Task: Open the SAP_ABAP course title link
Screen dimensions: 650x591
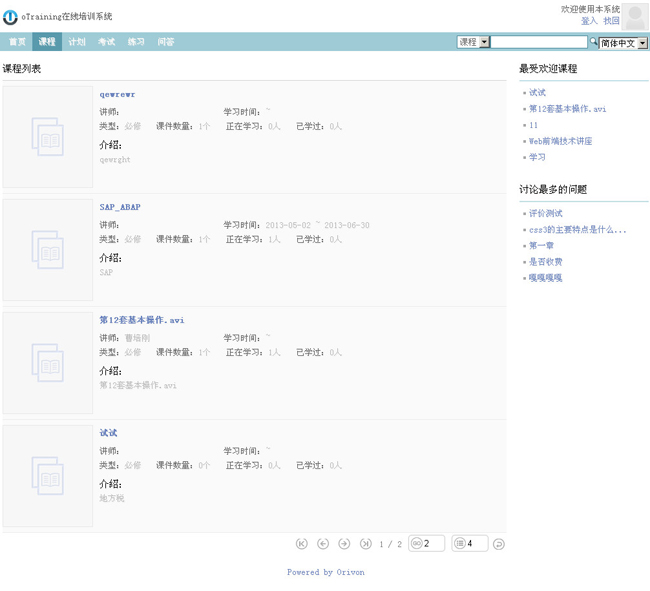Action: (x=120, y=207)
